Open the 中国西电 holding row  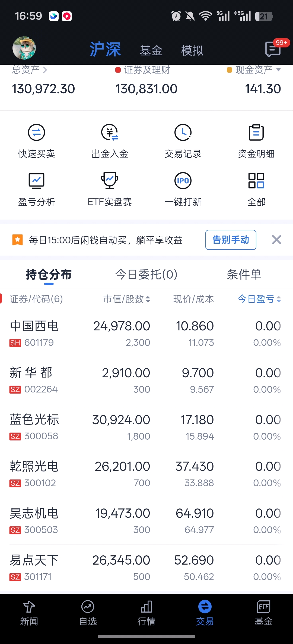coord(146,334)
